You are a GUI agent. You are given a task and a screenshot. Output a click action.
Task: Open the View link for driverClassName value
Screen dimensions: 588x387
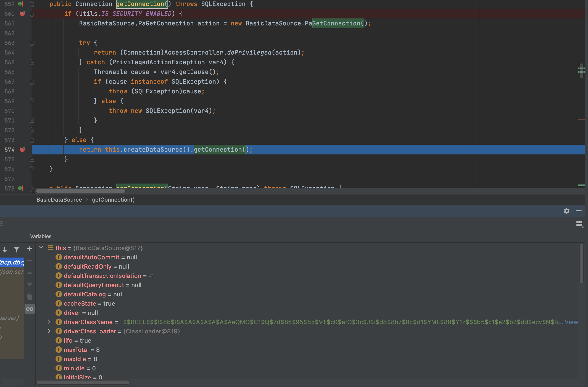(x=571, y=322)
